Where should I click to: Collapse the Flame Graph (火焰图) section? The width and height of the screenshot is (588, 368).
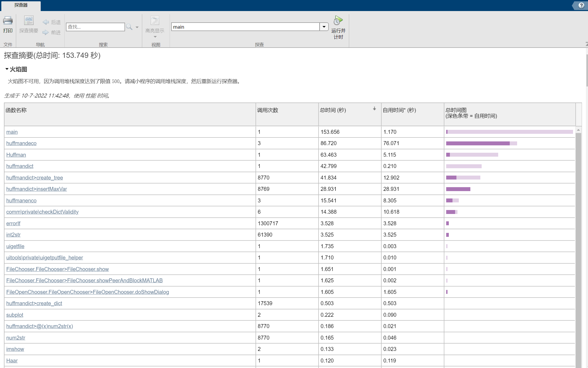(7, 69)
